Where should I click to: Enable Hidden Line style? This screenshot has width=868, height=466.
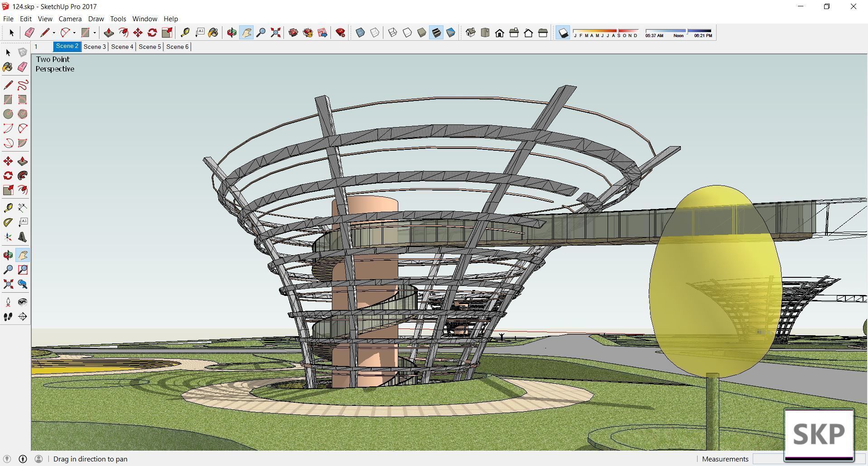point(407,33)
